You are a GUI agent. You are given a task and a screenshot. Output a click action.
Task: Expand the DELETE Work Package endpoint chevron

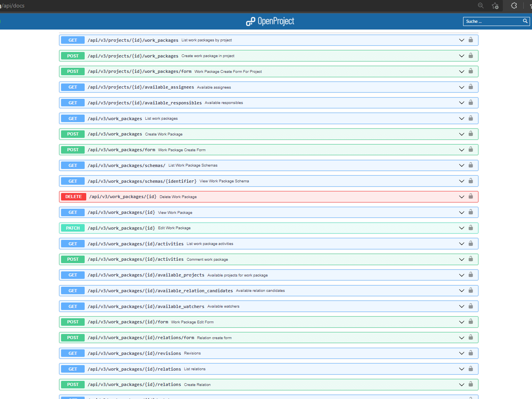tap(461, 197)
